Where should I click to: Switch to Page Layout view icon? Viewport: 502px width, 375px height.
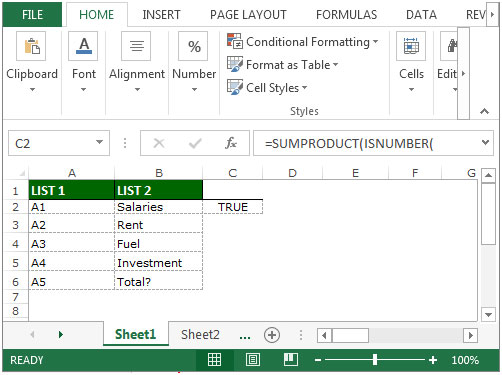point(253,360)
